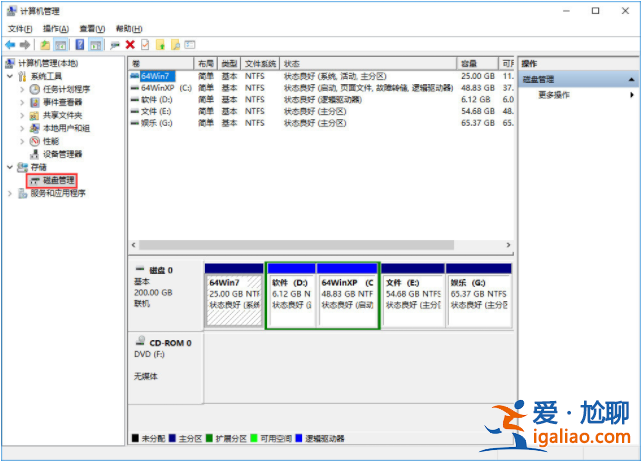Click the 文件 (E:) partition block
The height and width of the screenshot is (464, 643).
(x=413, y=296)
